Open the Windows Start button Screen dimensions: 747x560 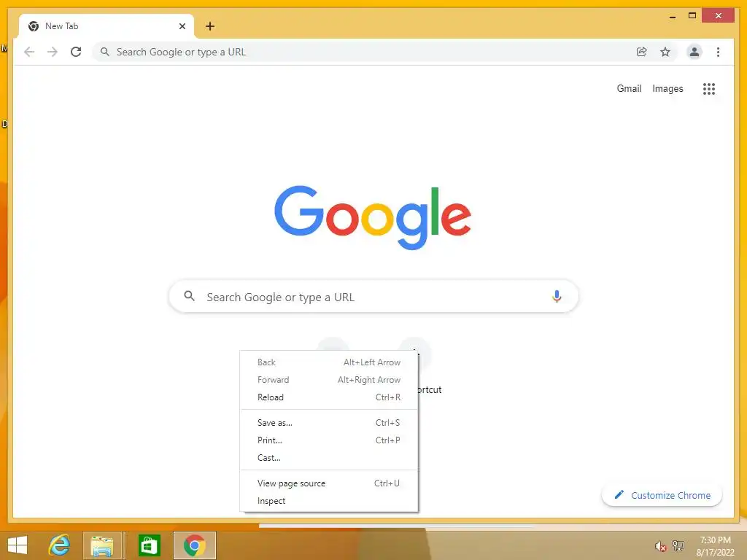tap(18, 545)
